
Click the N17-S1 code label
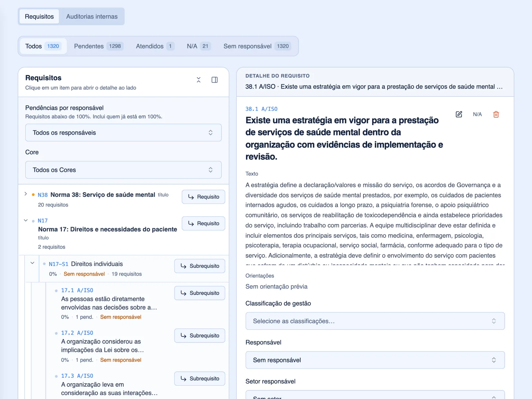(59, 264)
